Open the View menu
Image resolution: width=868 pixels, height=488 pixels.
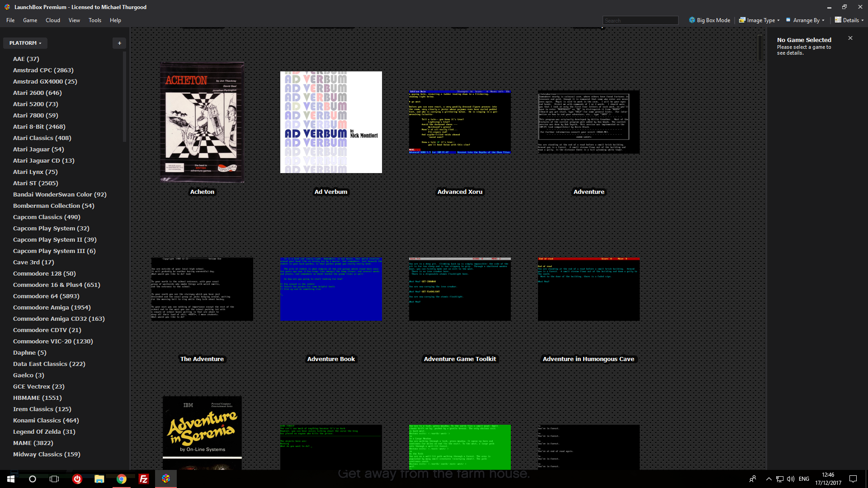point(74,20)
